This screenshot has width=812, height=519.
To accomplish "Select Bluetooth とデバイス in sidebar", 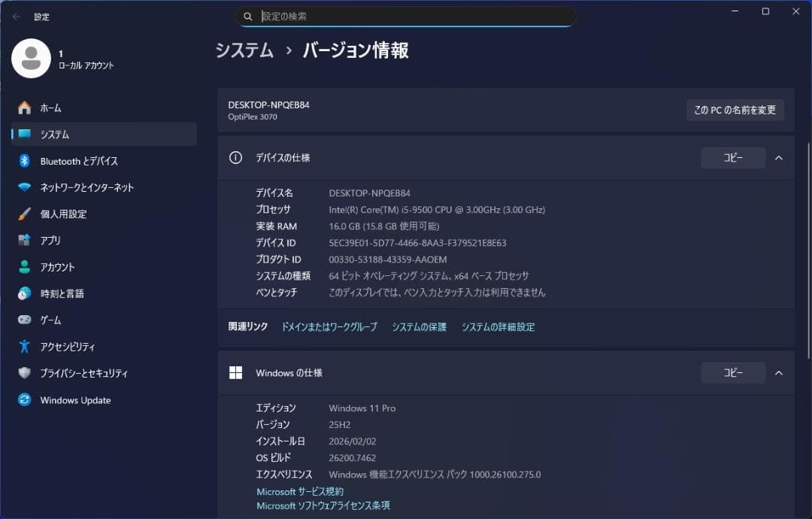I will click(x=104, y=160).
